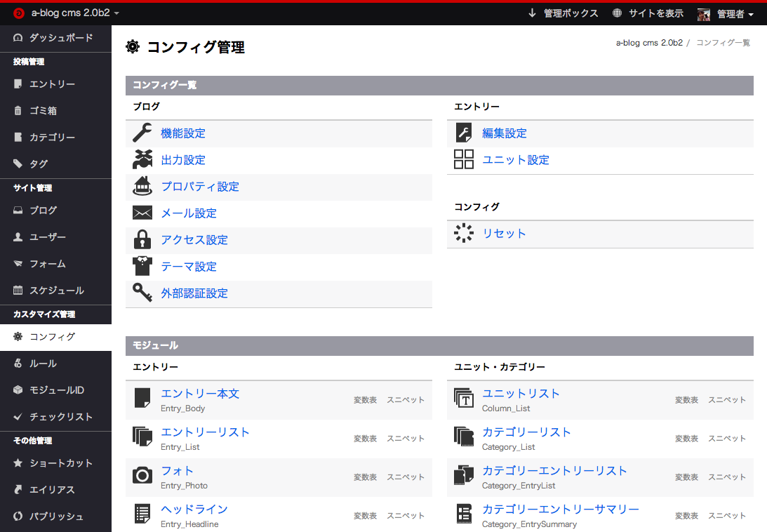
Task: Click 変数表 for エントリーリスト
Action: pos(365,439)
